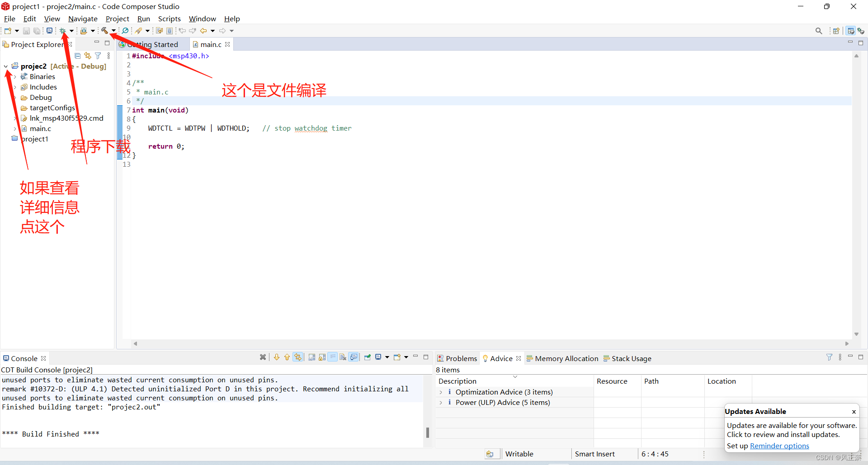This screenshot has height=465, width=868.
Task: Expand the Optimization Advice items
Action: point(441,392)
